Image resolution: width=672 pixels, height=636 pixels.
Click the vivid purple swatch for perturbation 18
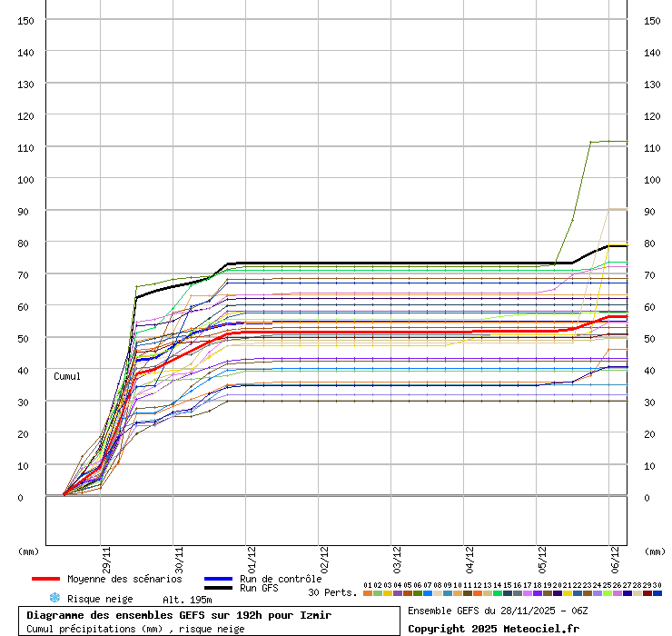tap(538, 593)
